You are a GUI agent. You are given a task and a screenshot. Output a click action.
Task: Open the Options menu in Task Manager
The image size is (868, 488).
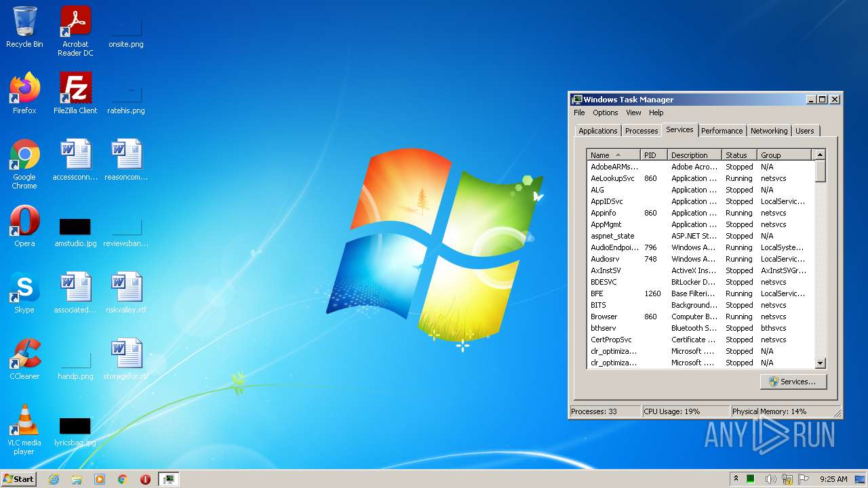pyautogui.click(x=605, y=113)
